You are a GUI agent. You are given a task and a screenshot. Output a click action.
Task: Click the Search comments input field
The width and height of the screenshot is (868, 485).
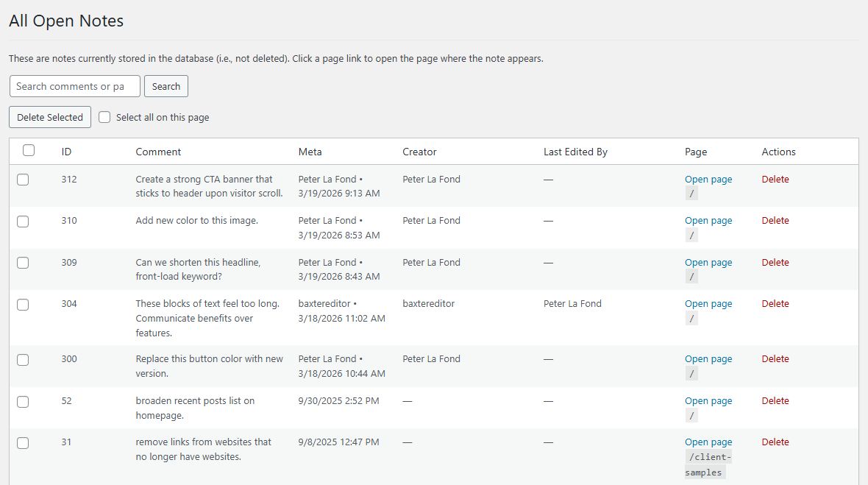point(74,86)
